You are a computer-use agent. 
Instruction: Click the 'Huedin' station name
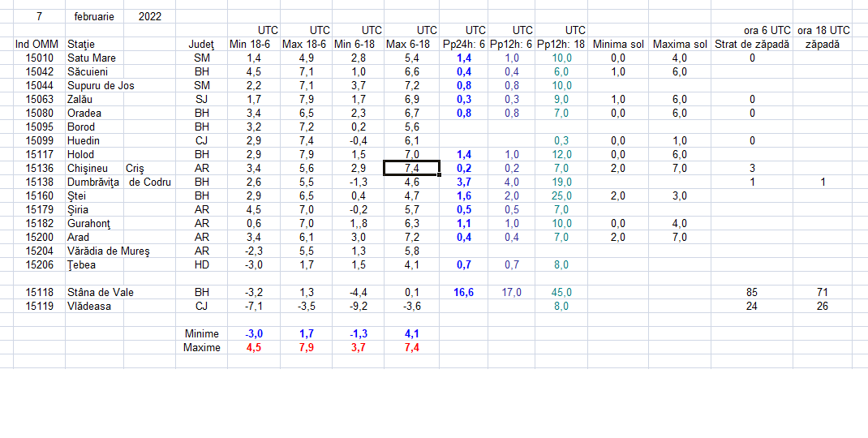[x=84, y=140]
